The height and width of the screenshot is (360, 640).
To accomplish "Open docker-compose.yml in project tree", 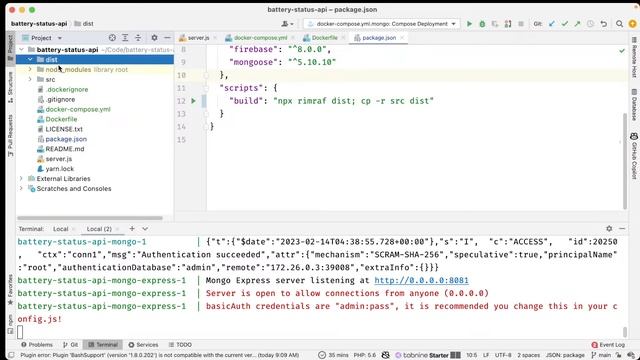I will [x=78, y=109].
